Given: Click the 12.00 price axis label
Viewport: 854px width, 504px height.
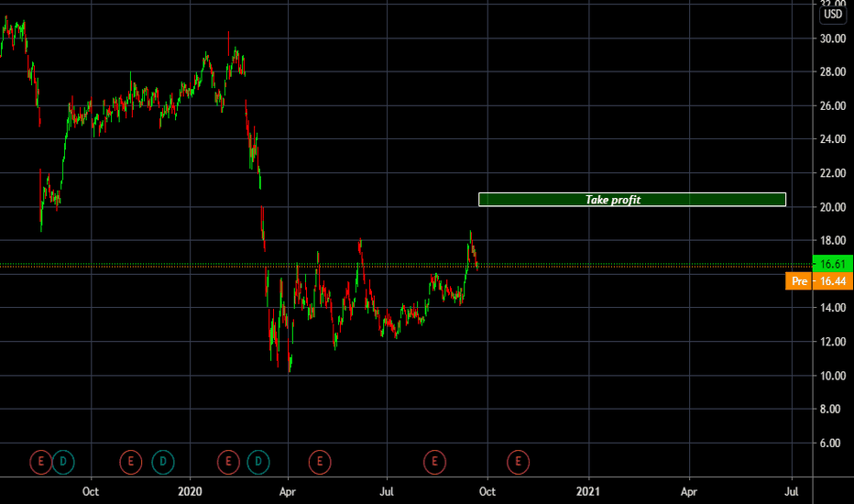Looking at the screenshot, I should [x=833, y=342].
